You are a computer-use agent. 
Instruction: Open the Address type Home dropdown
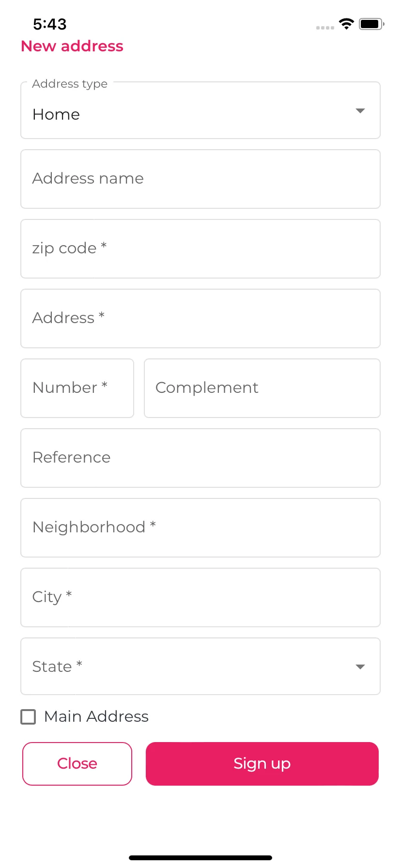(x=200, y=110)
